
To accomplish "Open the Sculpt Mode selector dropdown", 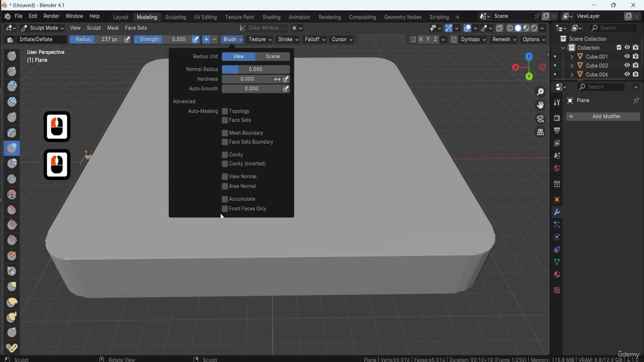I will coord(43,28).
